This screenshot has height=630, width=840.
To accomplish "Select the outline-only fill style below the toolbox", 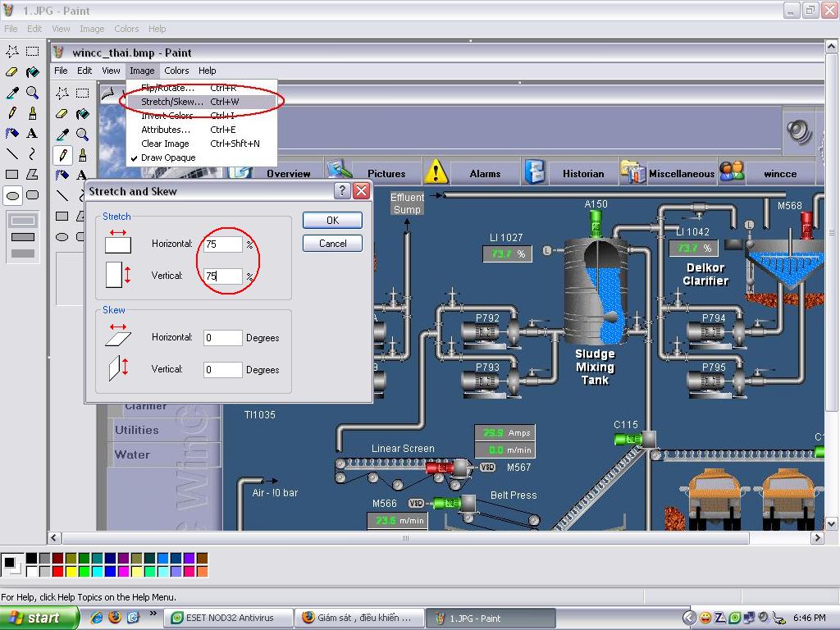I will pyautogui.click(x=23, y=221).
